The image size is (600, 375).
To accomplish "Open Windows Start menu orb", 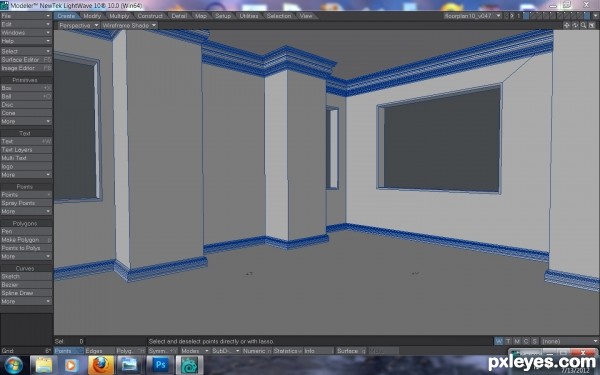I will point(13,365).
